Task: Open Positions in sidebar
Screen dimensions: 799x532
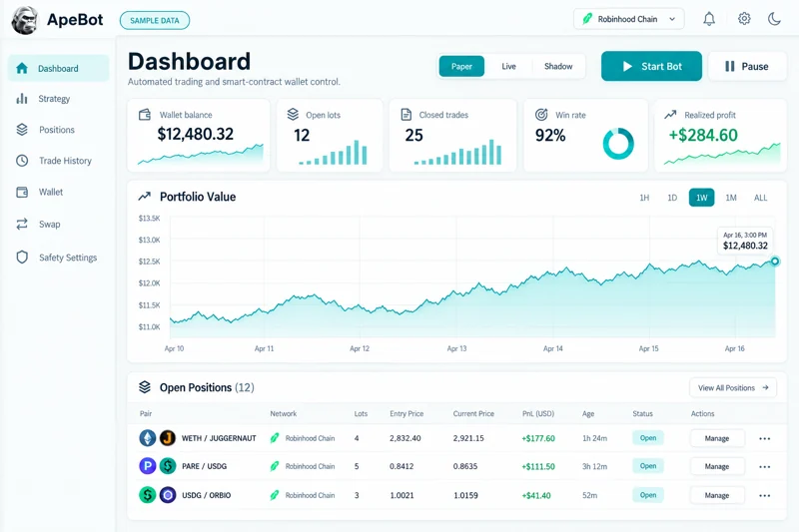Action: tap(59, 130)
